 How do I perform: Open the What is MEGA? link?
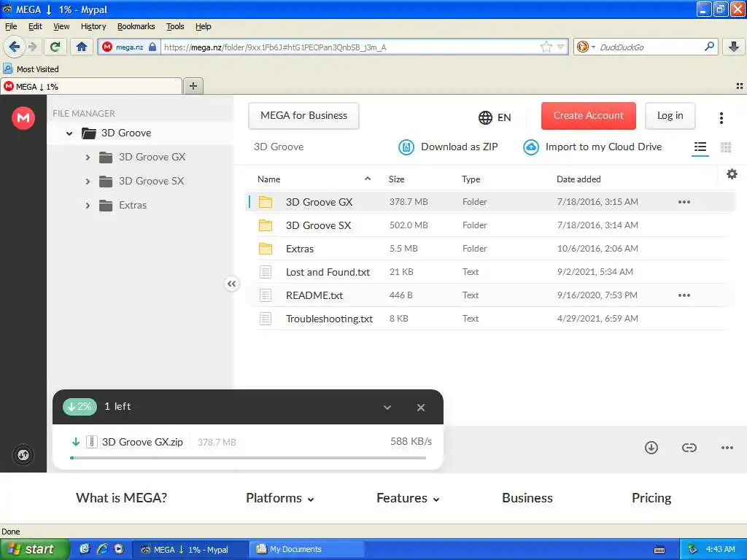point(122,498)
